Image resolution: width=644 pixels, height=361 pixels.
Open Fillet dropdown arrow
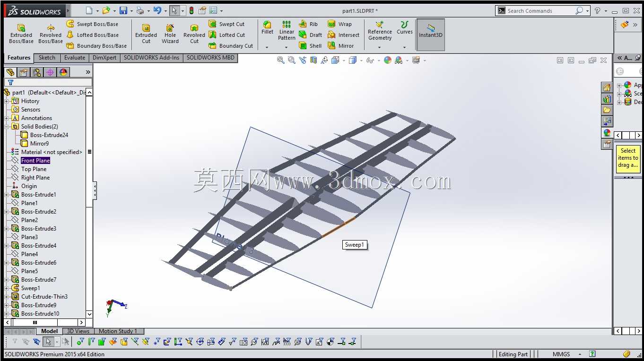(267, 47)
